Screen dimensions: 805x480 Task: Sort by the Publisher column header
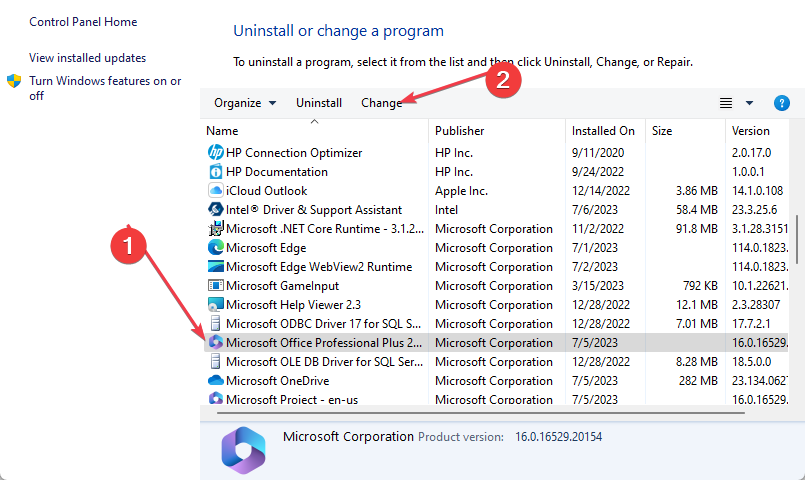click(497, 131)
